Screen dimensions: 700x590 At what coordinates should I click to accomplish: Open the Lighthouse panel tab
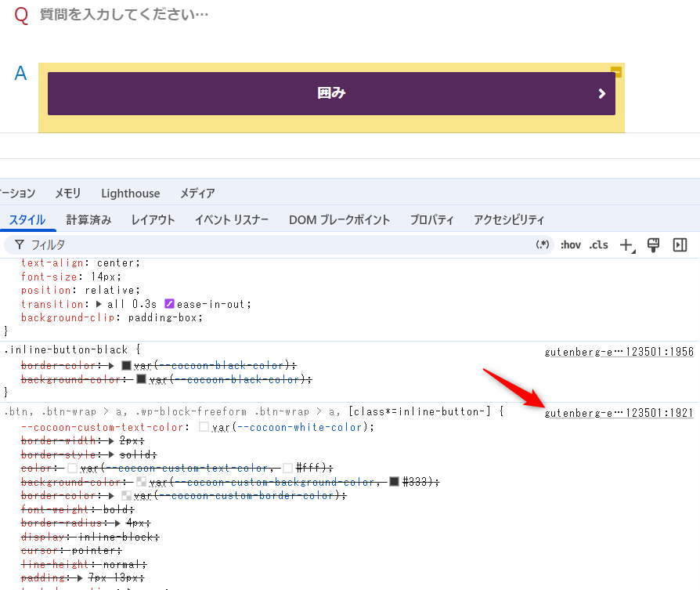[130, 194]
